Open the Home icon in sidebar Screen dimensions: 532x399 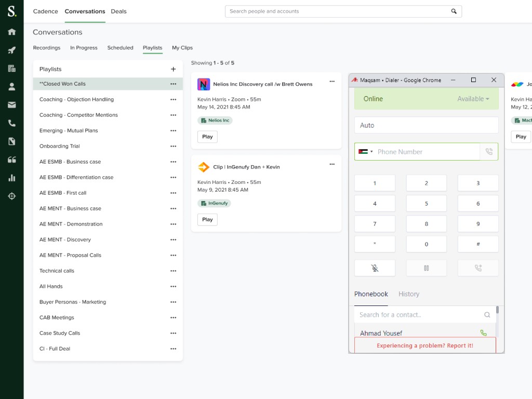point(11,32)
